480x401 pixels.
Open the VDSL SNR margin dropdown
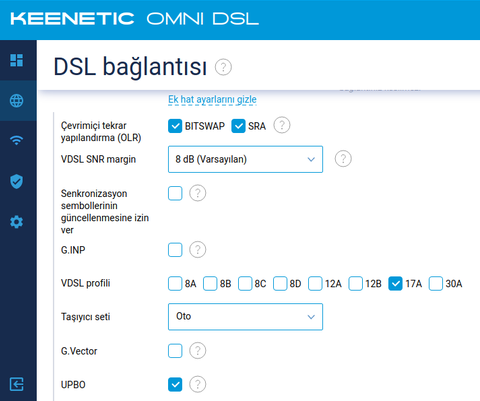tap(245, 159)
